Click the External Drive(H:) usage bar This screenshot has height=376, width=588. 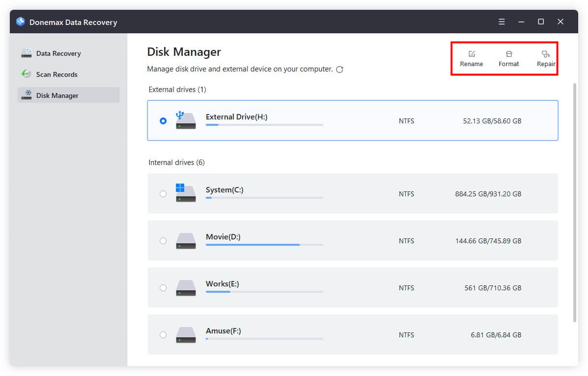click(x=264, y=125)
